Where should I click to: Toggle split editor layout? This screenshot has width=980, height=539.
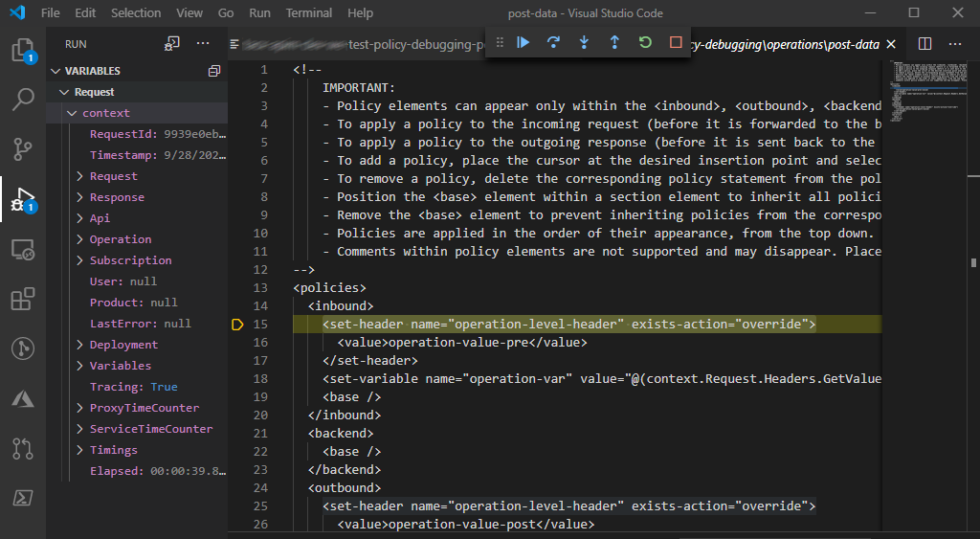coord(924,44)
